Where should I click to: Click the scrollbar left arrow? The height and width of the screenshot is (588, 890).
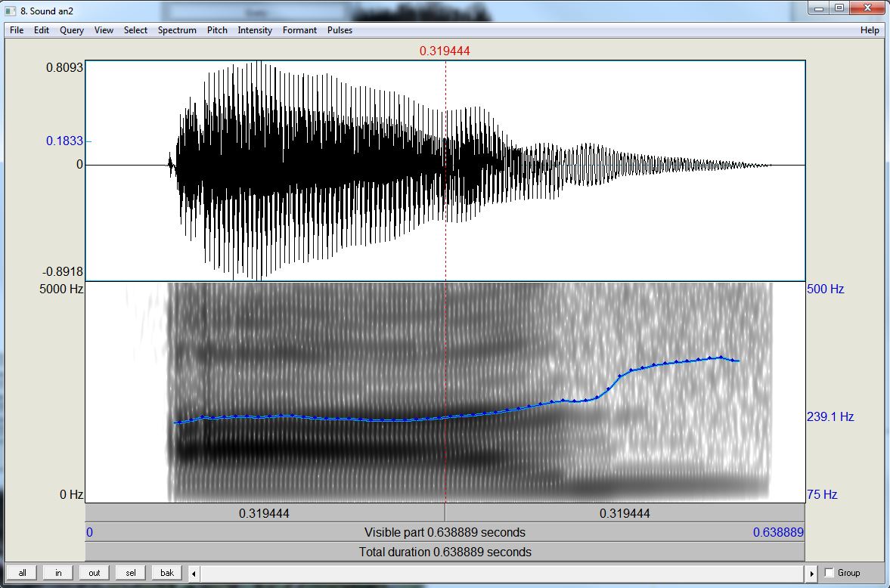click(194, 573)
